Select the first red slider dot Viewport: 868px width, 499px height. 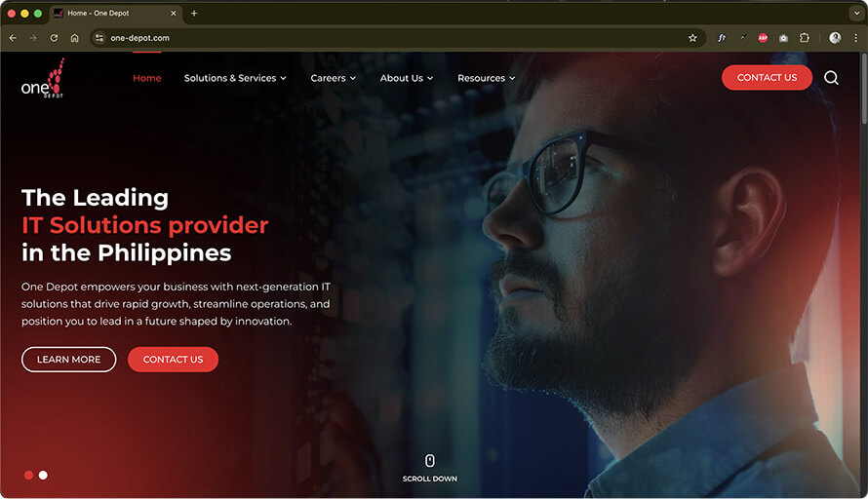coord(29,476)
